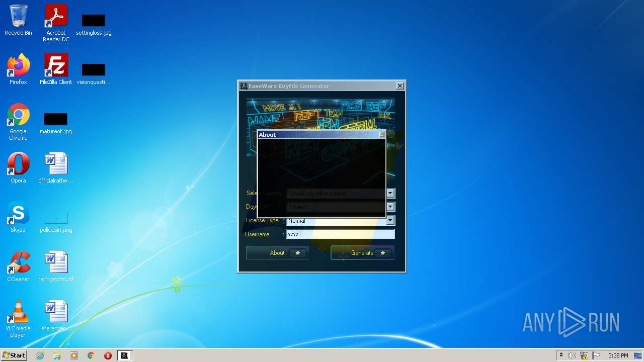Open Internet Explorer in the taskbar
The image size is (644, 362).
coord(40,355)
